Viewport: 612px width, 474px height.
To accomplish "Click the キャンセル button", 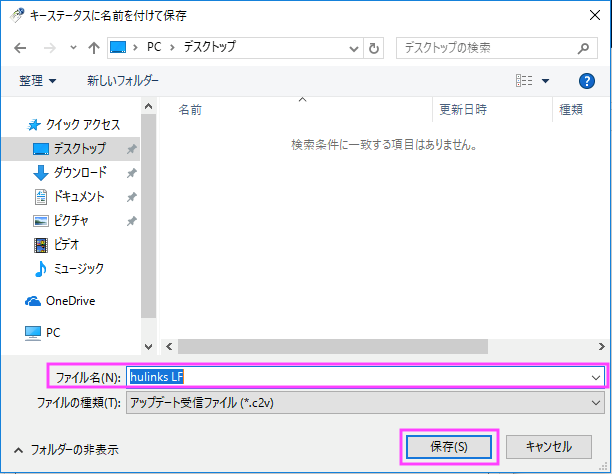I will tap(548, 446).
